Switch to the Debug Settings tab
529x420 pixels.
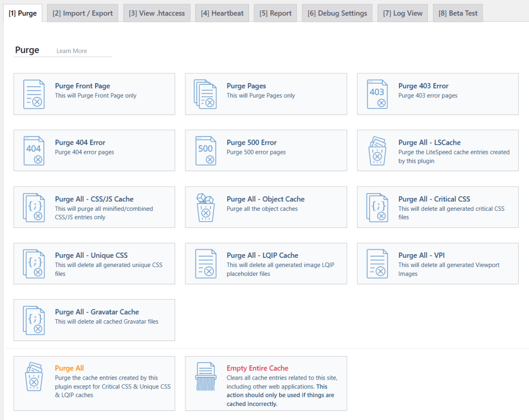(337, 13)
